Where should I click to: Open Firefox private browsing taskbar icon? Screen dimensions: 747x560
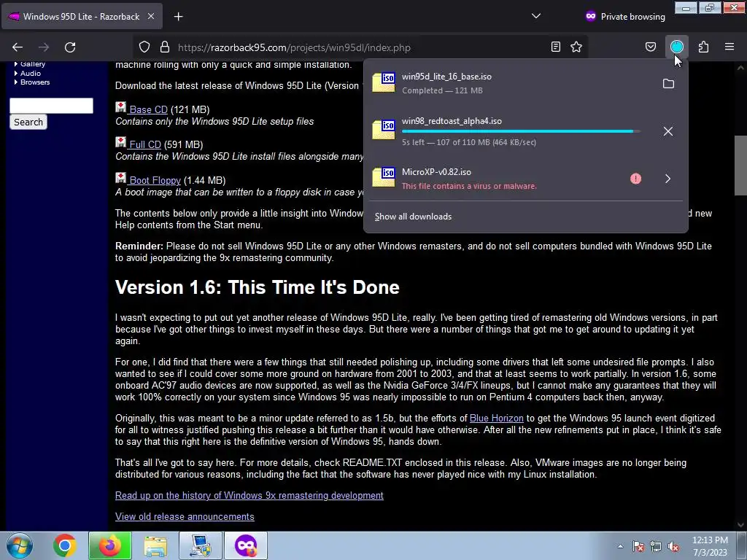click(x=246, y=545)
